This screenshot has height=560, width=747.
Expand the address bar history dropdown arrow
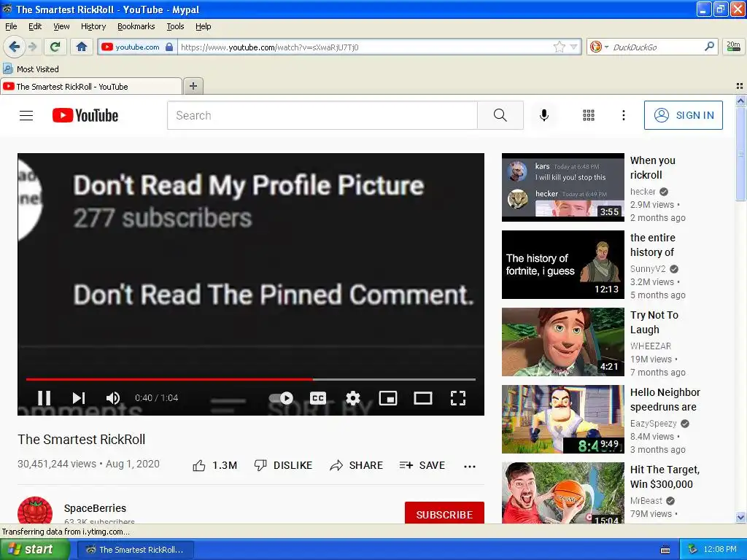(573, 47)
